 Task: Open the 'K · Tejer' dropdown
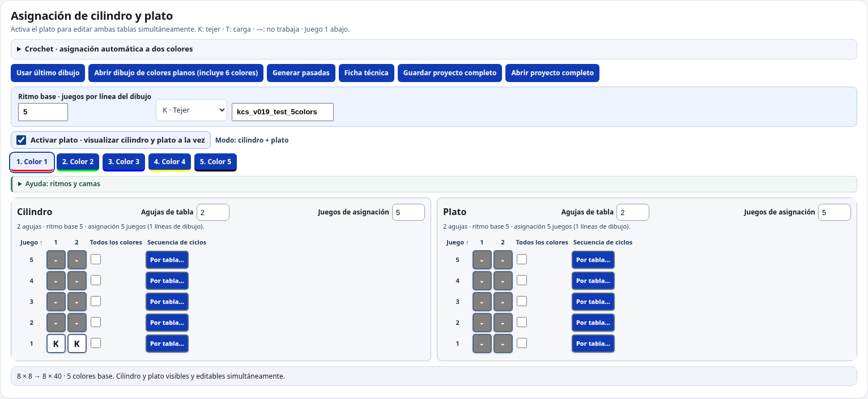pyautogui.click(x=192, y=110)
